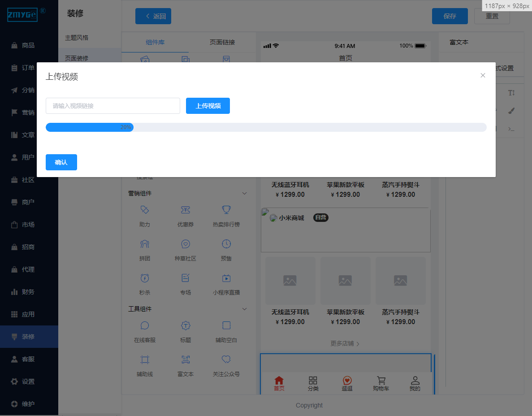Click the 预售 clock component icon
This screenshot has height=416, width=532.
click(226, 244)
